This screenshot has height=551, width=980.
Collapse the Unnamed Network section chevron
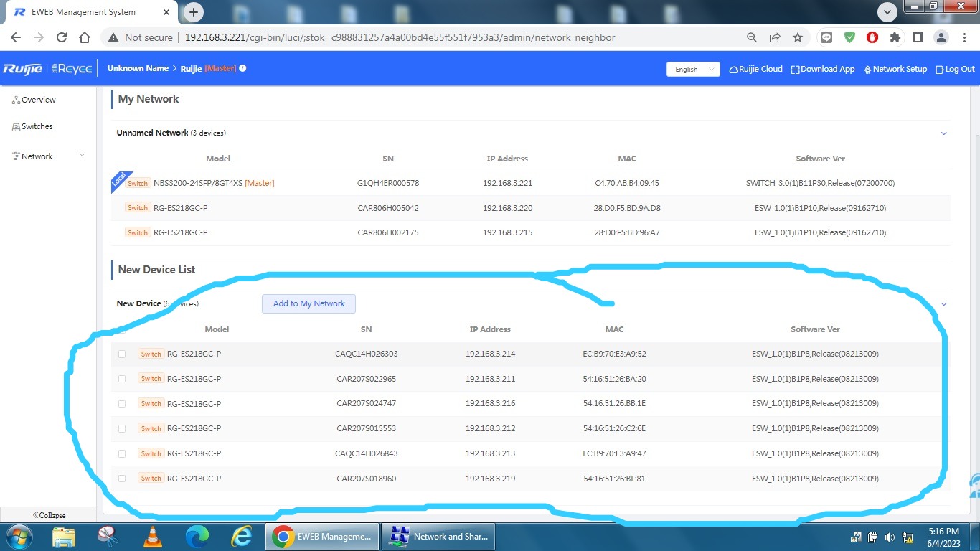coord(944,133)
